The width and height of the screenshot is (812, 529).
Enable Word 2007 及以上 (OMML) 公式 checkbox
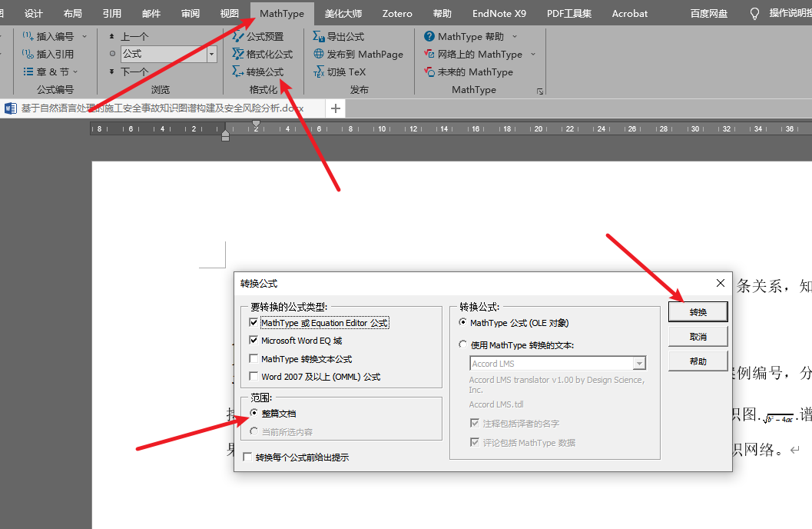tap(254, 376)
